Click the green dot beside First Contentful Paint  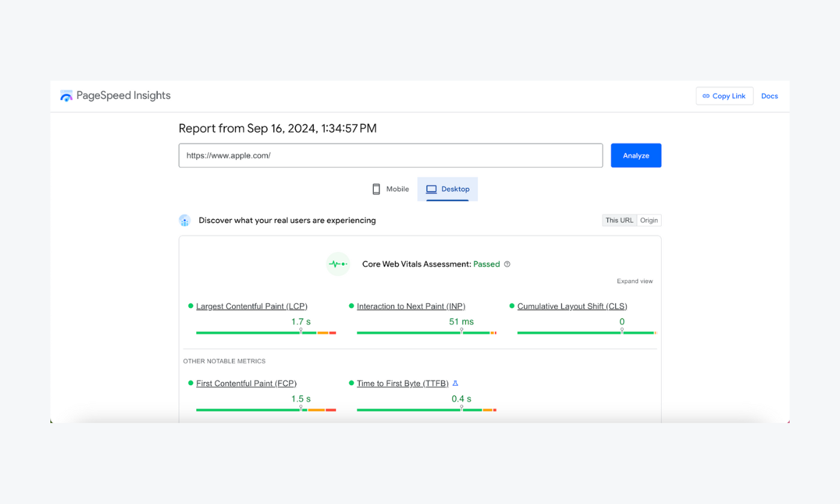(x=190, y=383)
